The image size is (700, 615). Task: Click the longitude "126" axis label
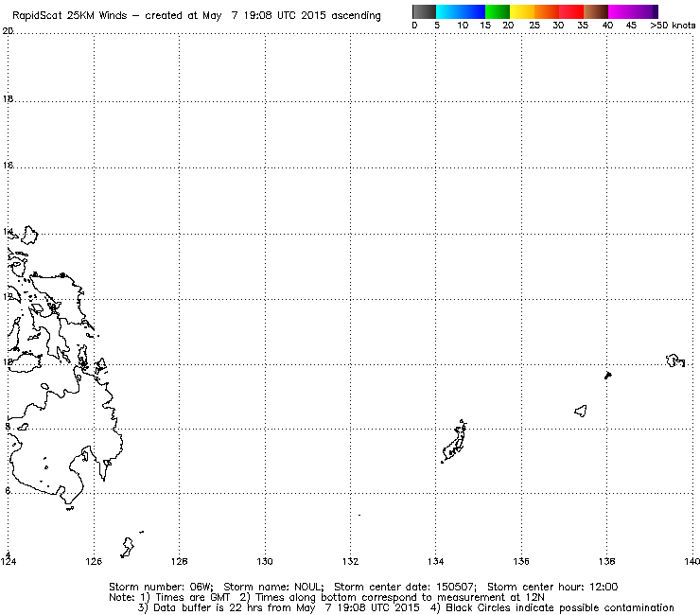click(x=94, y=561)
